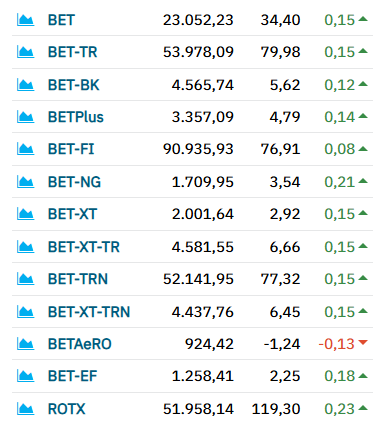Screen dimensions: 385x426
Task: Click the BET-NG percent change 0,21
Action: 340,182
